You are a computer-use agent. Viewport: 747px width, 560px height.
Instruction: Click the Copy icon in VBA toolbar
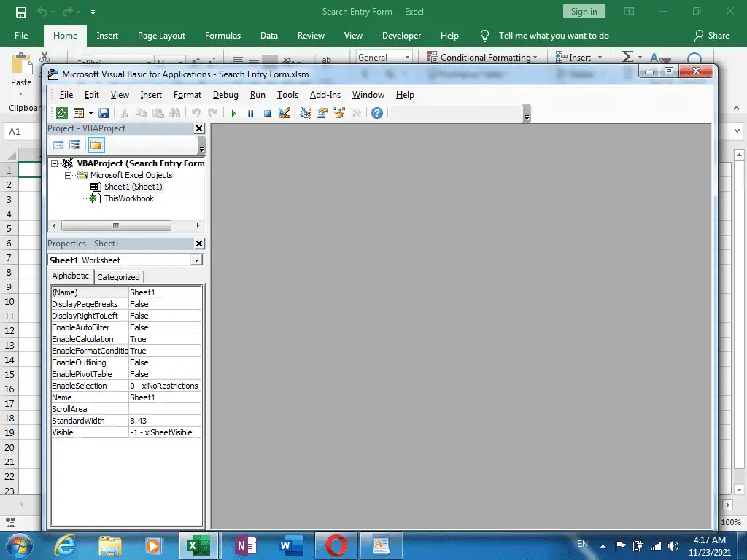click(x=141, y=113)
